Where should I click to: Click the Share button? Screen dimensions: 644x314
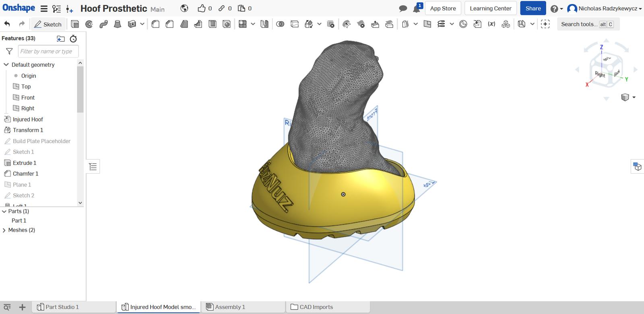click(533, 8)
